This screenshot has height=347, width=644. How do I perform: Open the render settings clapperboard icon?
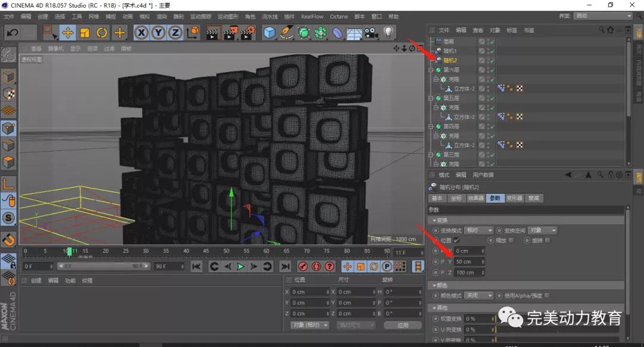pyautogui.click(x=247, y=32)
